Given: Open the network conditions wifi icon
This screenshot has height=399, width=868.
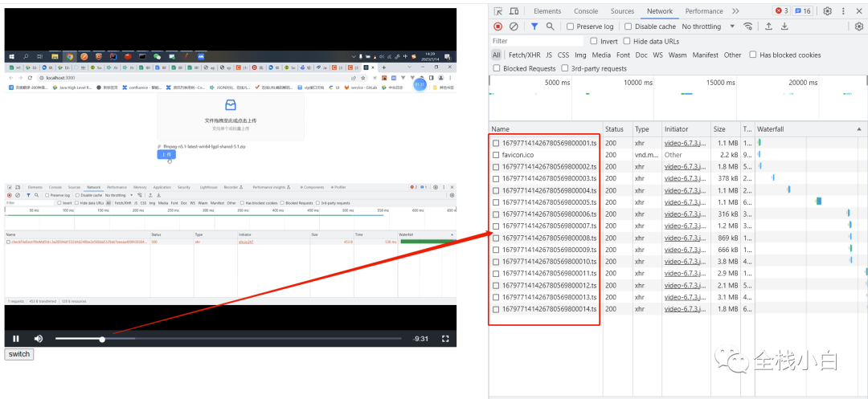Looking at the screenshot, I should [x=748, y=26].
